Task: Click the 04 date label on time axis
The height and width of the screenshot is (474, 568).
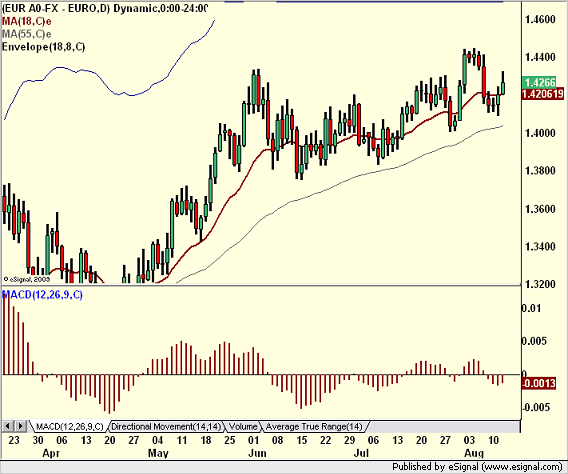Action: coord(158,440)
